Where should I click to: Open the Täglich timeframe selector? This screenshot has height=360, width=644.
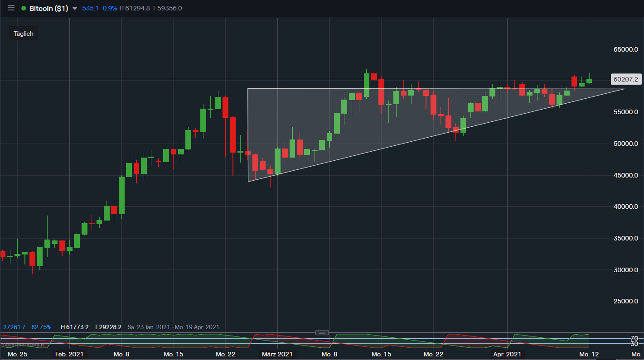(24, 34)
